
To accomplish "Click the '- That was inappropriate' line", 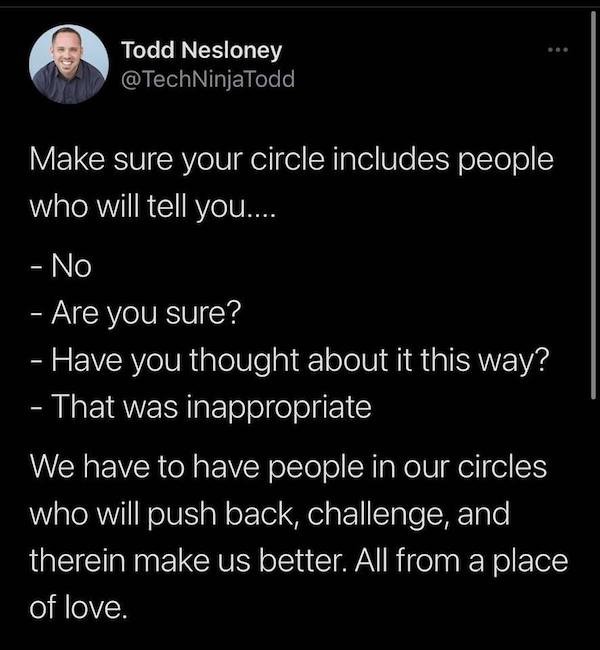I will coord(201,407).
